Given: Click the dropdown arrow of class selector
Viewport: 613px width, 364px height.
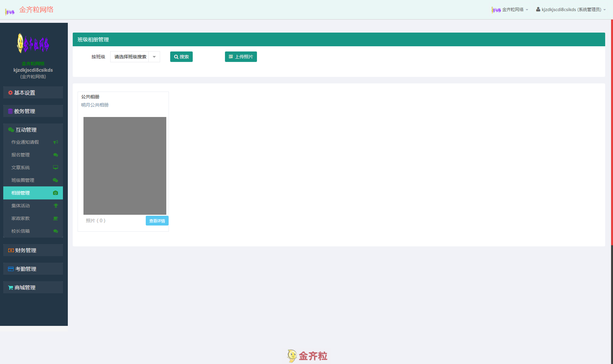Looking at the screenshot, I should coord(154,57).
